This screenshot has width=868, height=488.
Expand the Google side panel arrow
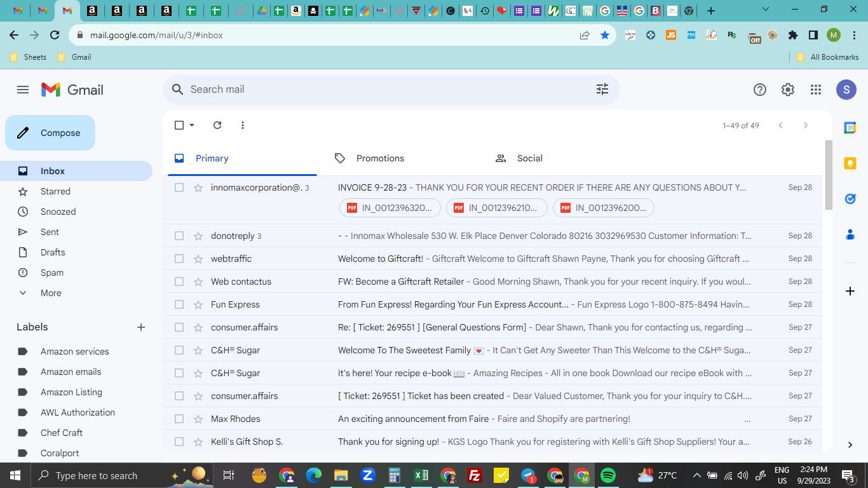tap(850, 445)
